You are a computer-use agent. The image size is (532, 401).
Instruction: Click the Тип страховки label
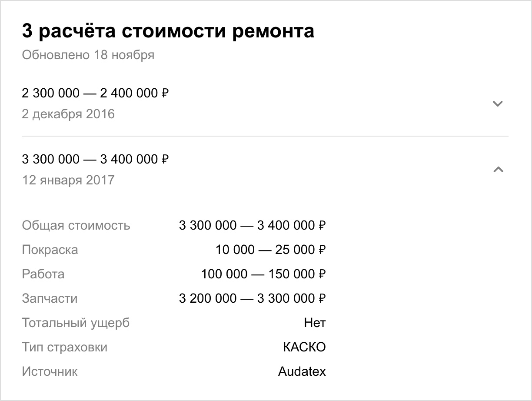pos(64,348)
